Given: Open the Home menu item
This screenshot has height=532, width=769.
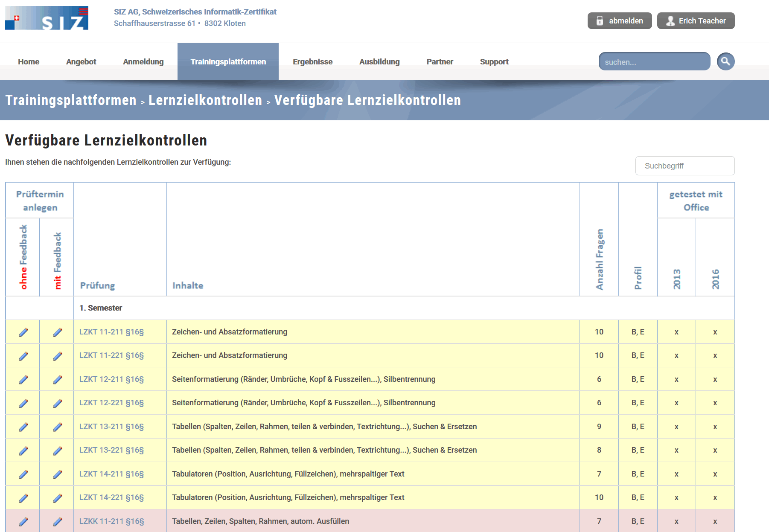Looking at the screenshot, I should [29, 62].
